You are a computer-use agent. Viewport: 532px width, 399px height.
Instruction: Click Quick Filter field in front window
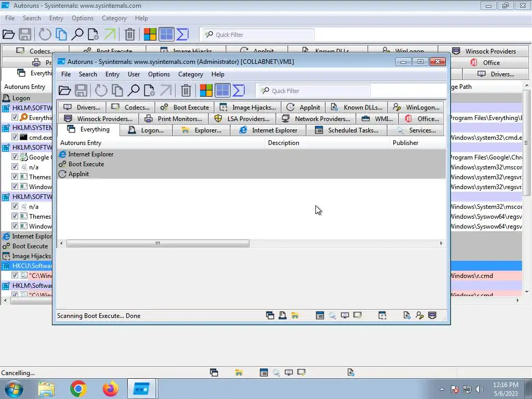[x=314, y=91]
